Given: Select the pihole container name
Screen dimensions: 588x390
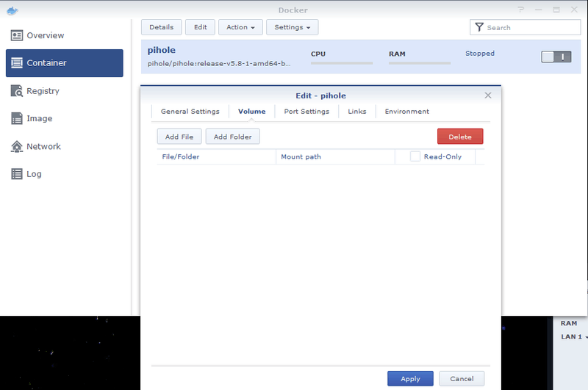Looking at the screenshot, I should tap(161, 50).
